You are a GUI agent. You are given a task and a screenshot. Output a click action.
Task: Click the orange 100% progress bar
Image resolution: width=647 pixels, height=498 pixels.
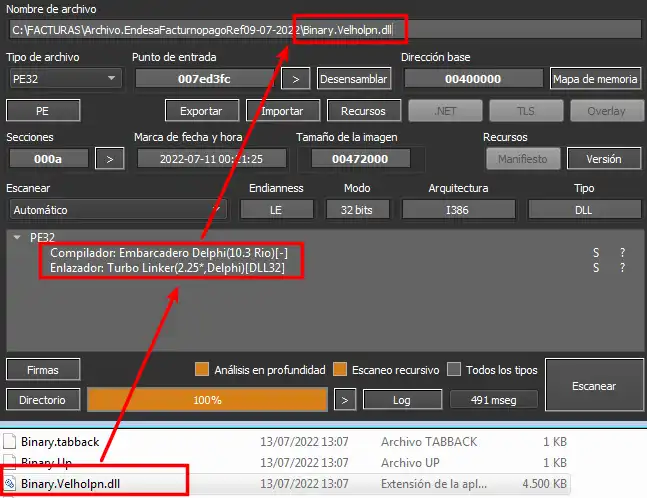point(207,400)
